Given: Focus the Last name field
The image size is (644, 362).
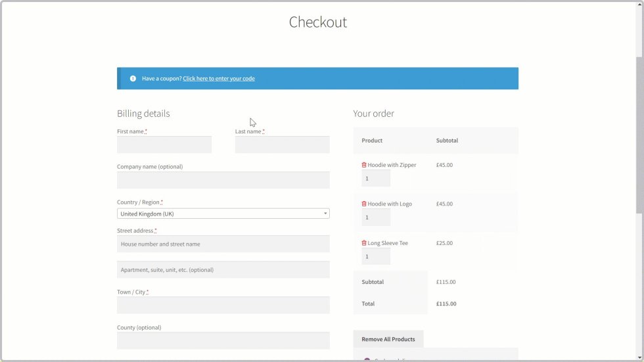Looking at the screenshot, I should pos(282,145).
